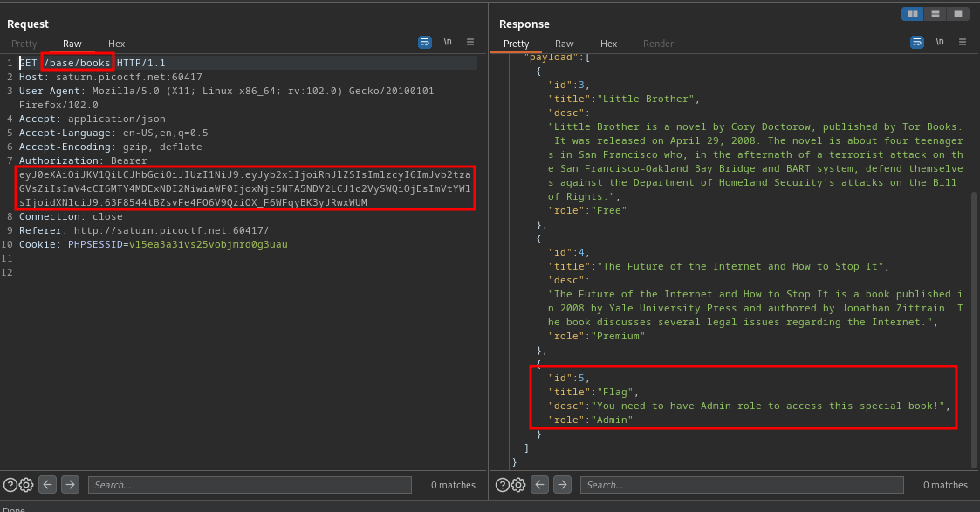This screenshot has width=980, height=512.
Task: Open Response search settings gear
Action: tap(518, 485)
